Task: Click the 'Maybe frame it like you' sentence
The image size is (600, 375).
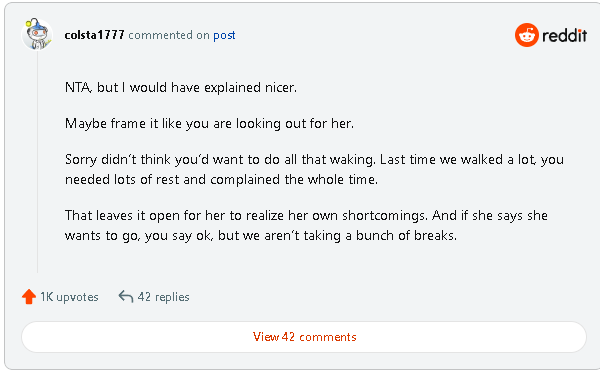Action: point(209,124)
